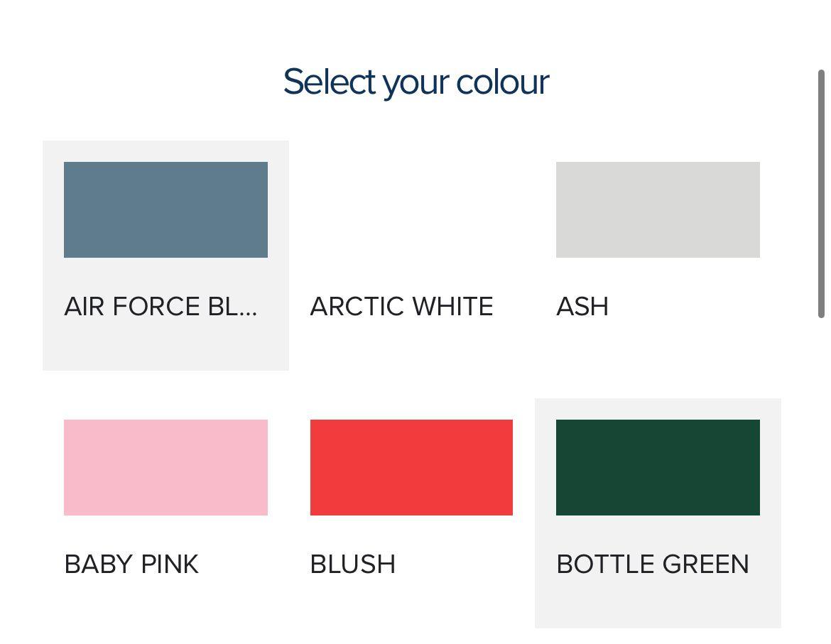Select the Baby Pink colour swatch

(x=165, y=467)
